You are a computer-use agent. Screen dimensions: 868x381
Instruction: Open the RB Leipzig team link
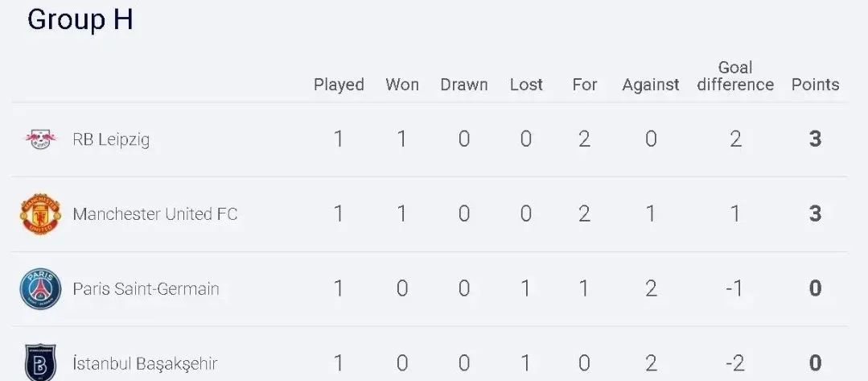pos(111,139)
